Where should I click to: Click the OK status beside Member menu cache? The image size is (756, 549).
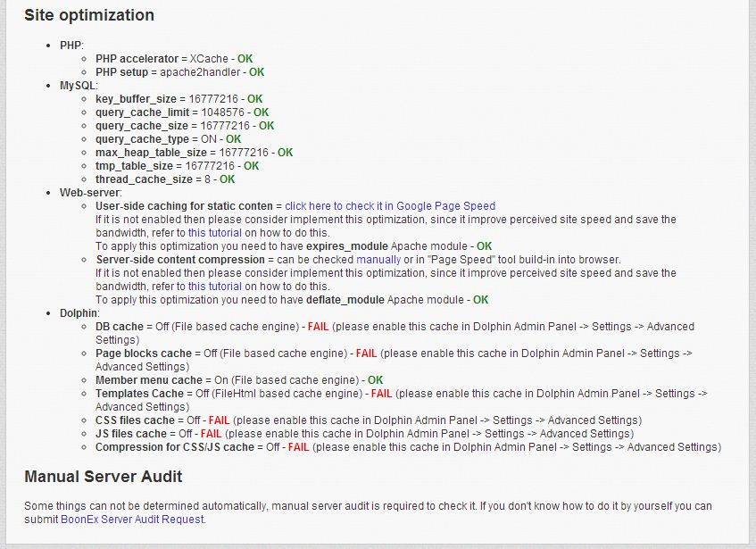[375, 380]
